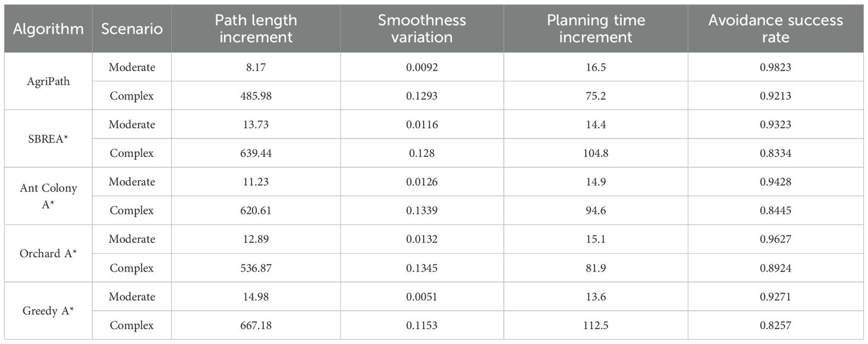Click the avoidance success value 0.8334

775,153
